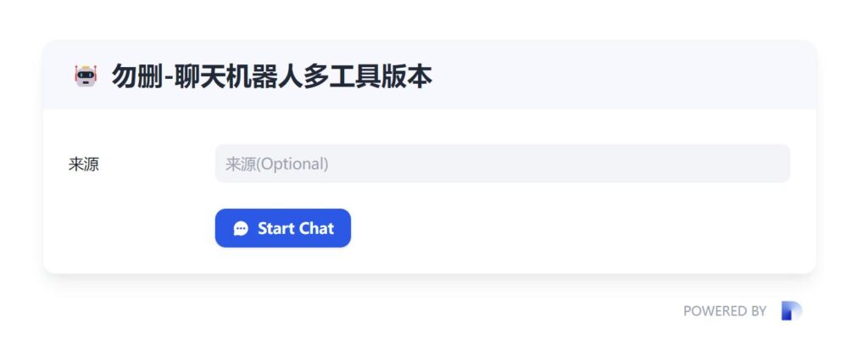Click the chat bubble icon inside Start Chat
This screenshot has height=357, width=868.
coord(241,228)
